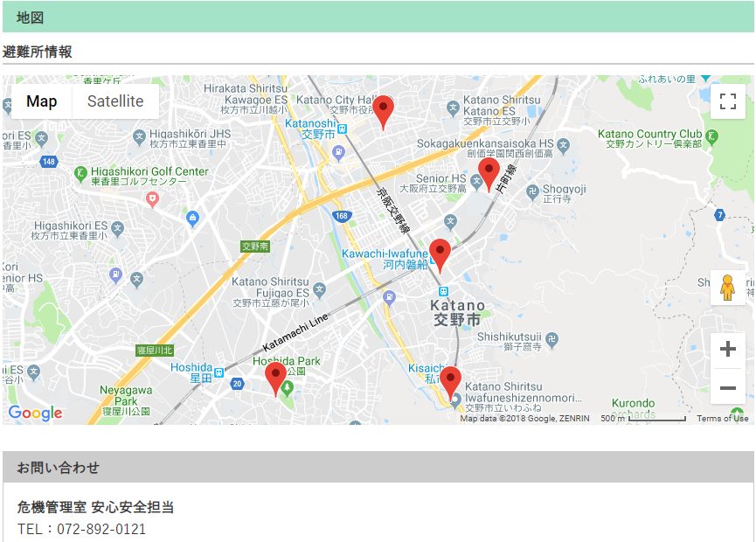Toggle fullscreen map view
756x542 pixels.
[x=727, y=101]
